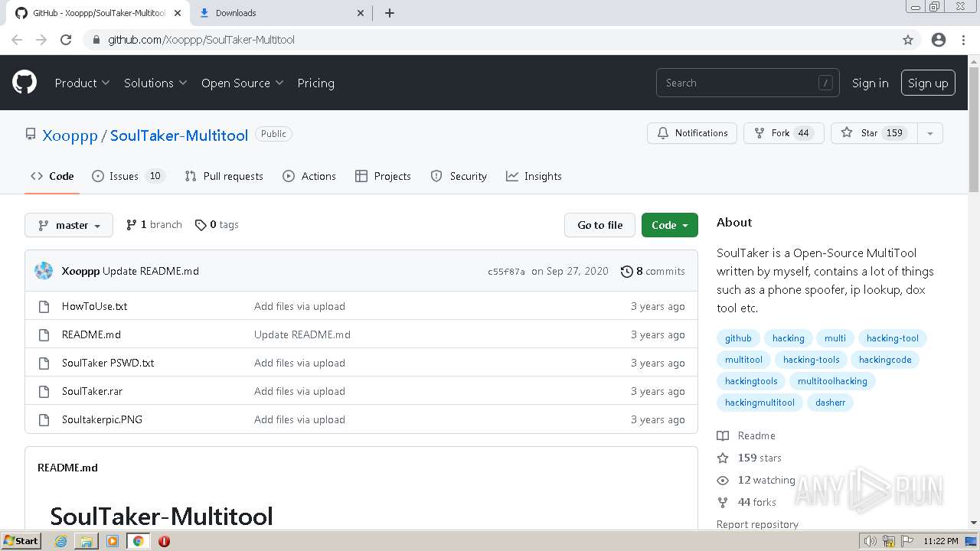Open the Pull requests tab
The image size is (980, 551).
click(x=224, y=176)
